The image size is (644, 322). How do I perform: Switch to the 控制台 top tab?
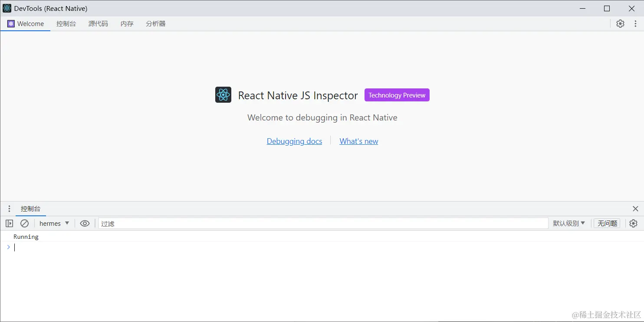pos(66,24)
